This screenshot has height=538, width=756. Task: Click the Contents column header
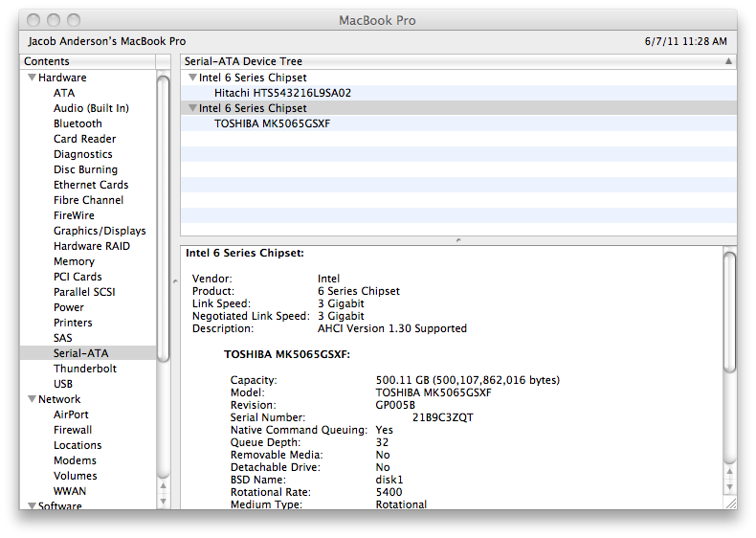point(88,61)
